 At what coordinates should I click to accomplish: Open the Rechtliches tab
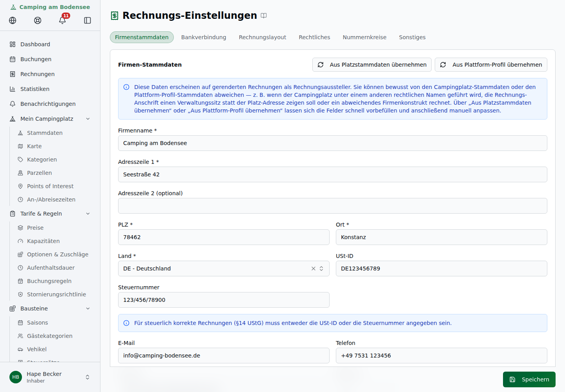(x=314, y=37)
